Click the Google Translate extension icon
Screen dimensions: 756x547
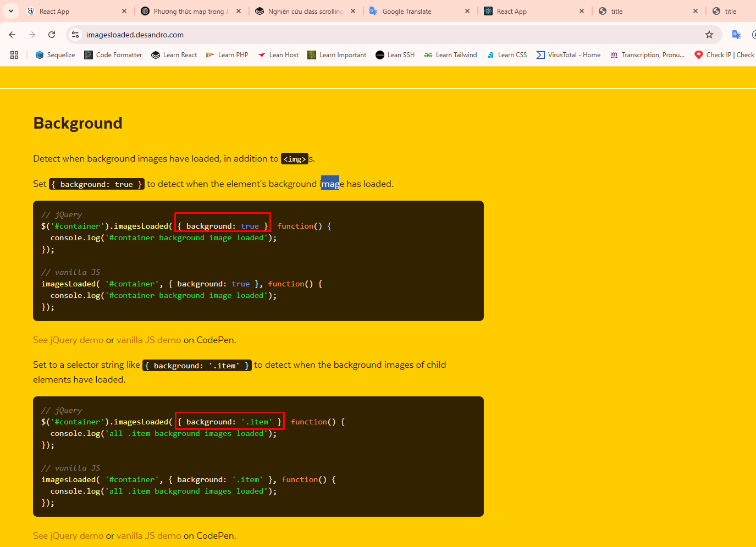click(736, 35)
